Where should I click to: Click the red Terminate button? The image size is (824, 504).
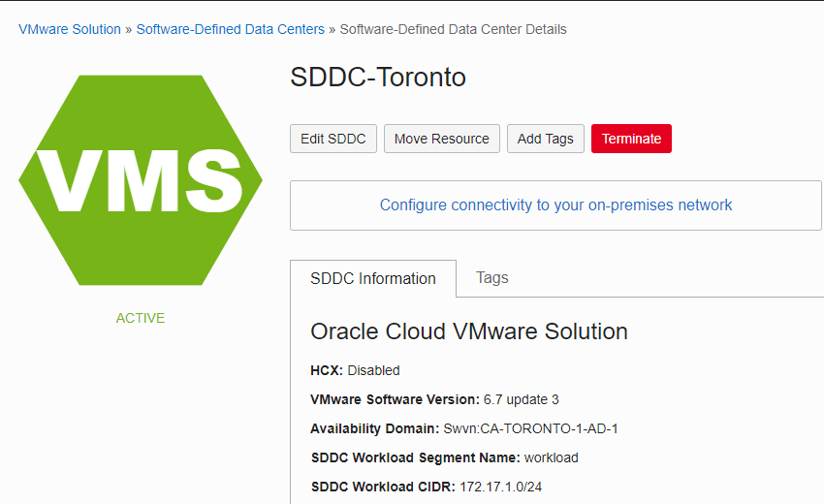tap(631, 139)
